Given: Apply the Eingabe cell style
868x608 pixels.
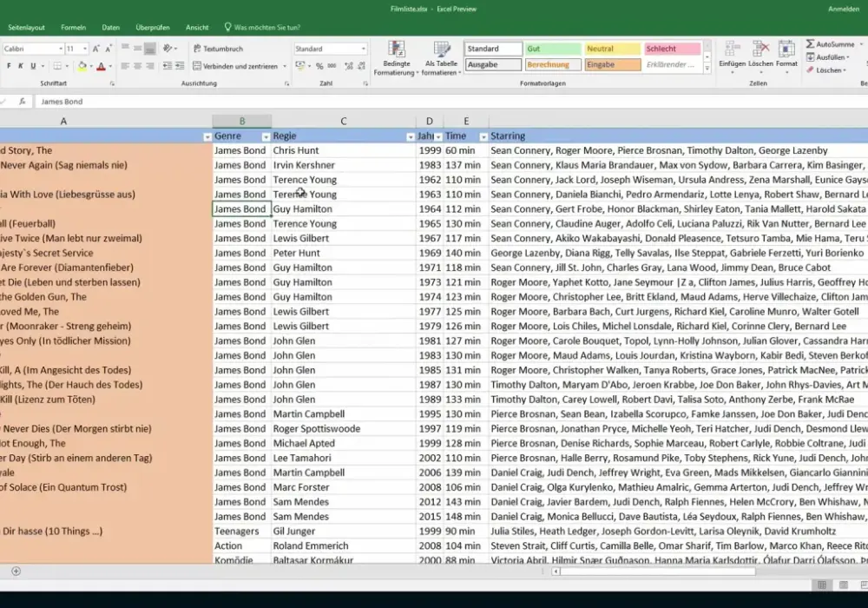Looking at the screenshot, I should point(613,65).
